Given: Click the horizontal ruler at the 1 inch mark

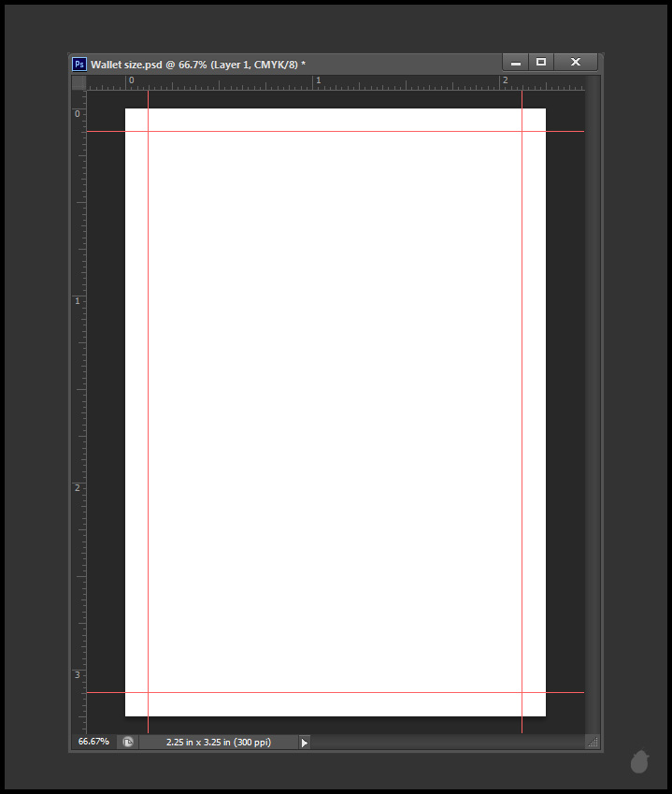Looking at the screenshot, I should (318, 83).
